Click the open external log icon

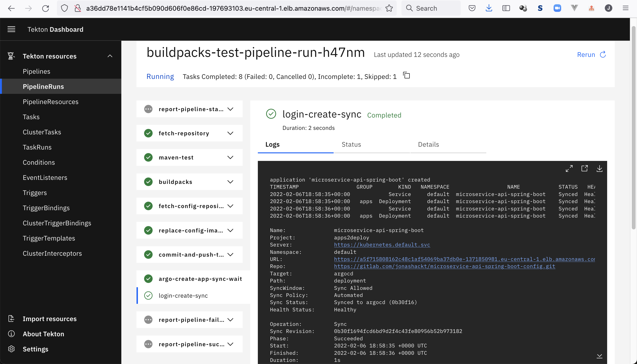[584, 168]
